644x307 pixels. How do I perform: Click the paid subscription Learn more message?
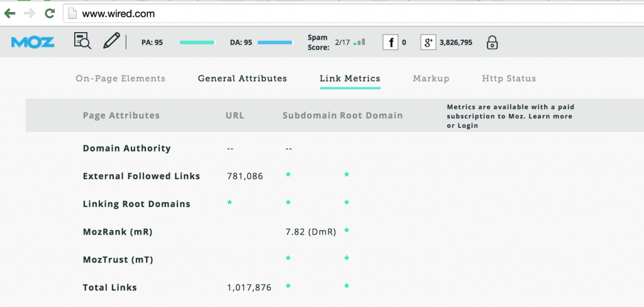[509, 116]
